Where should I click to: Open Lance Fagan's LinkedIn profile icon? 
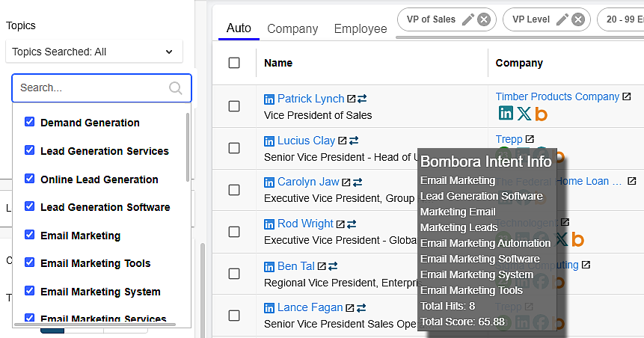pos(269,308)
